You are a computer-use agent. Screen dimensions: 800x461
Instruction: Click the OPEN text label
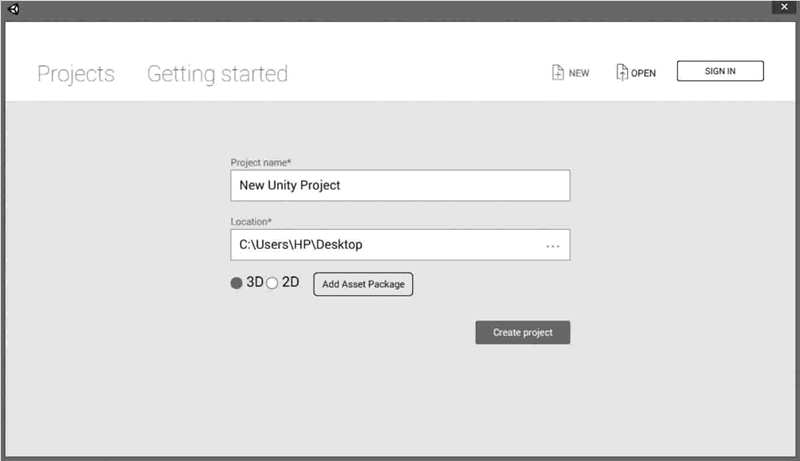643,73
